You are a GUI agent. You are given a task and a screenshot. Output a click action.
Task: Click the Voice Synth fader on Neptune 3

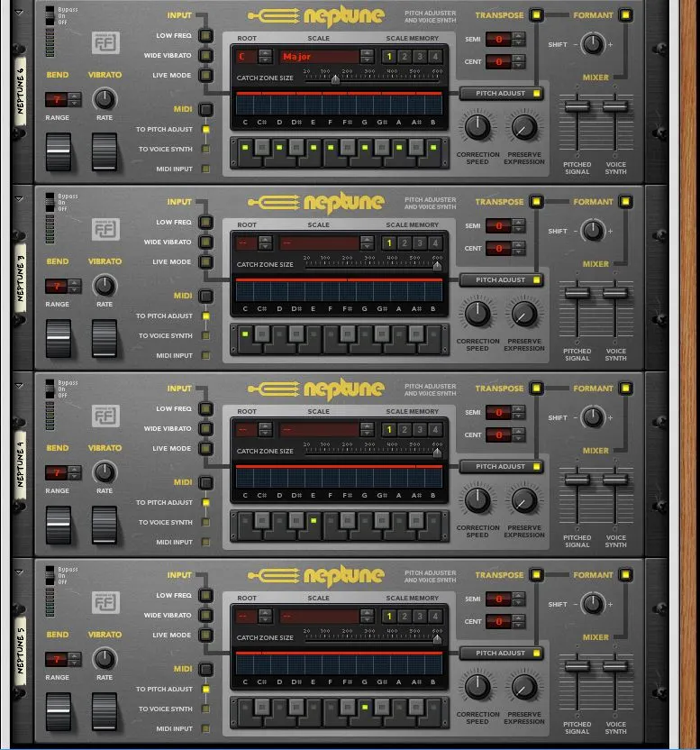(615, 292)
